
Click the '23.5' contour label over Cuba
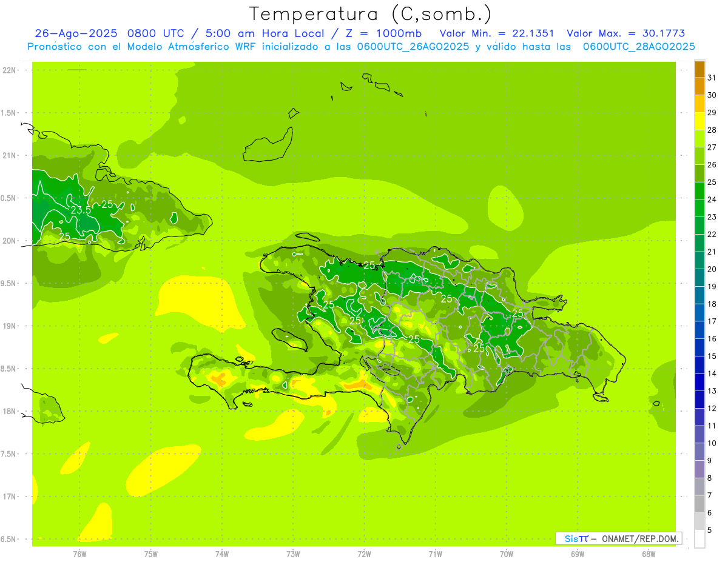pos(81,210)
